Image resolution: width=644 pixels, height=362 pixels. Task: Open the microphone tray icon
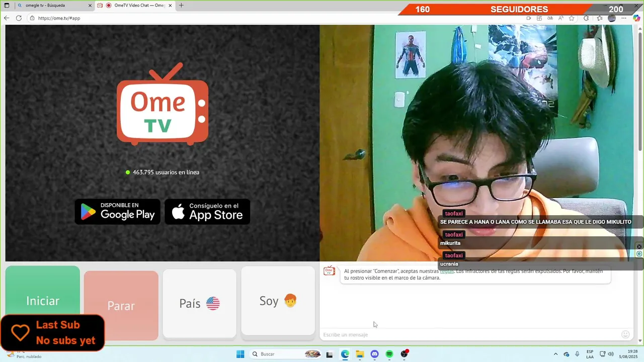click(x=577, y=354)
